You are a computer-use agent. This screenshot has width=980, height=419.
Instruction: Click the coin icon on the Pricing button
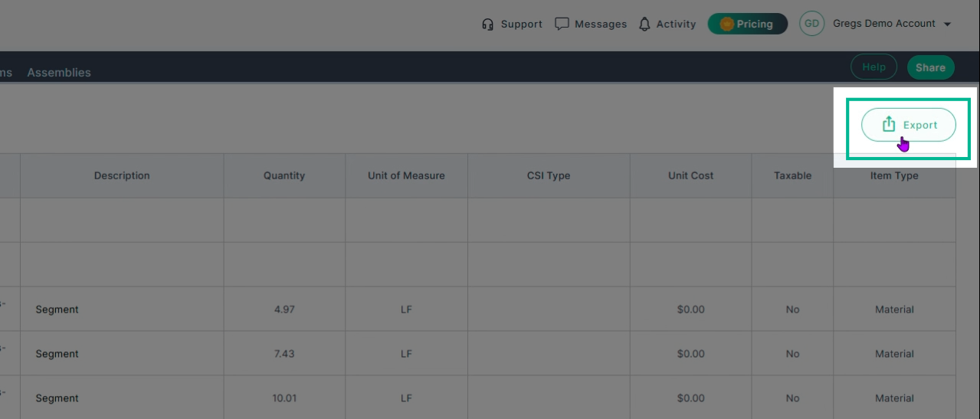(726, 24)
